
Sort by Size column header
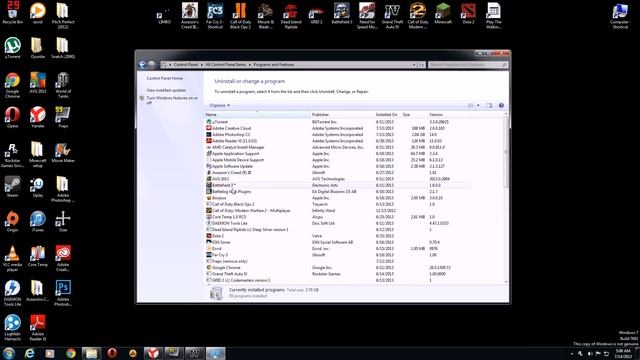(x=414, y=115)
